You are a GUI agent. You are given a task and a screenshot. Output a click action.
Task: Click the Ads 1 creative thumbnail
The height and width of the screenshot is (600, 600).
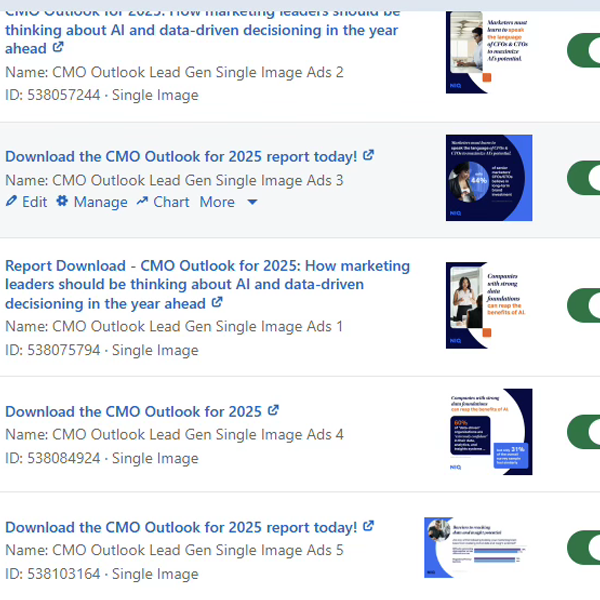(x=488, y=305)
